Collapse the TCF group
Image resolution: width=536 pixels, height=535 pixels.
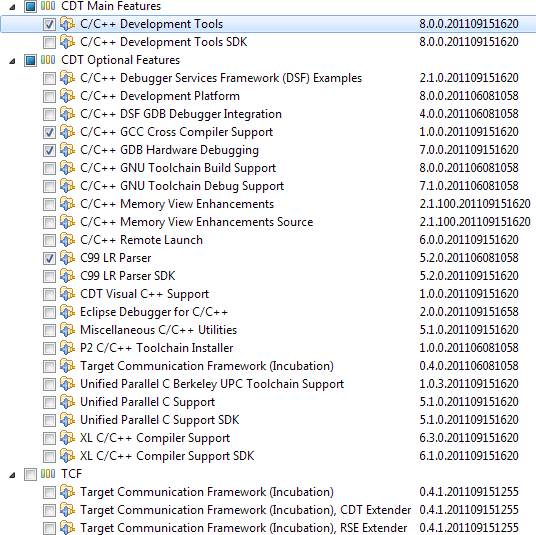point(12,475)
